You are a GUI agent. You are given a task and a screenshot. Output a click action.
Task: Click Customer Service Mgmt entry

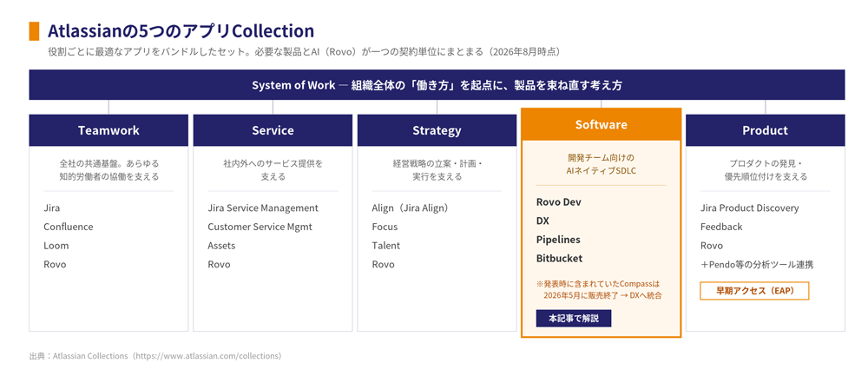pyautogui.click(x=260, y=227)
